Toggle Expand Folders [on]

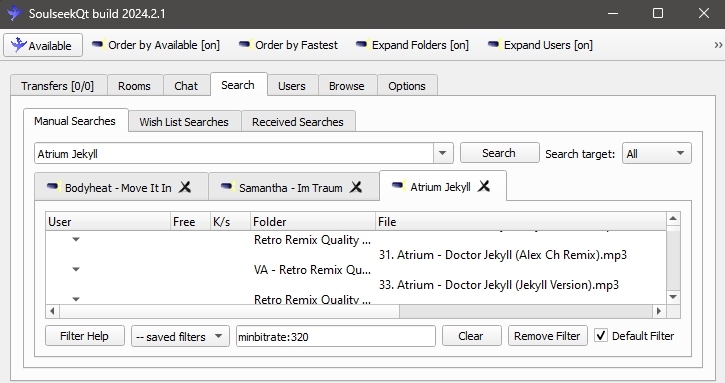[x=412, y=45]
